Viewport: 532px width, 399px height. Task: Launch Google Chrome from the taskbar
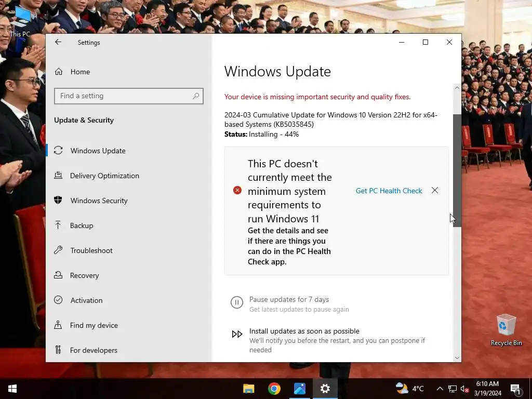[x=274, y=389]
